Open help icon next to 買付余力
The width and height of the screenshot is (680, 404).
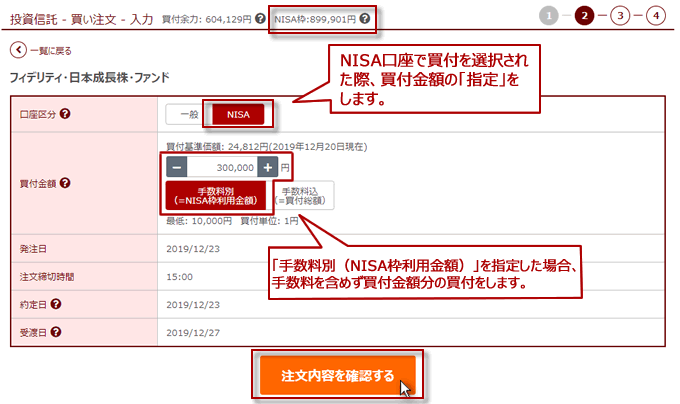point(260,19)
